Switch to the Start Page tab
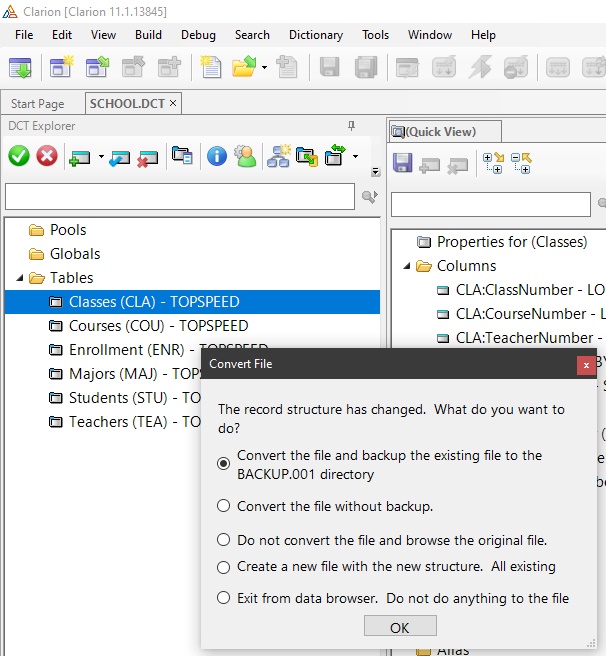 pyautogui.click(x=38, y=104)
